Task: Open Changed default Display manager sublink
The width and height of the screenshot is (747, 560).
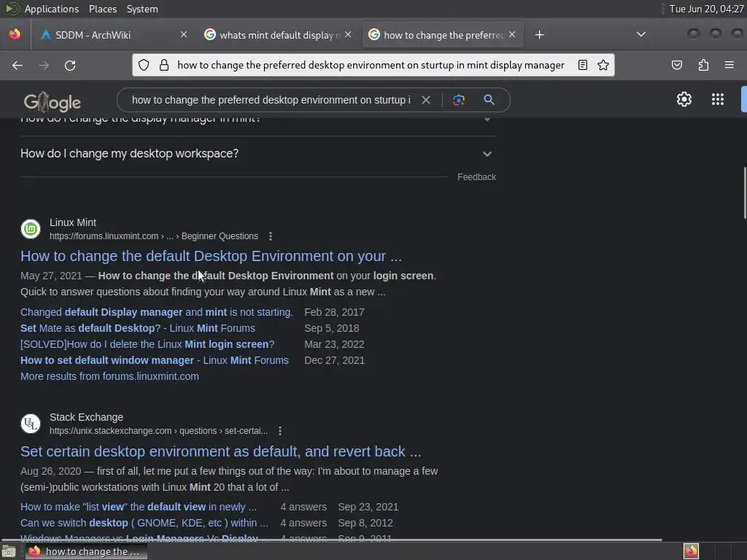Action: pyautogui.click(x=157, y=312)
